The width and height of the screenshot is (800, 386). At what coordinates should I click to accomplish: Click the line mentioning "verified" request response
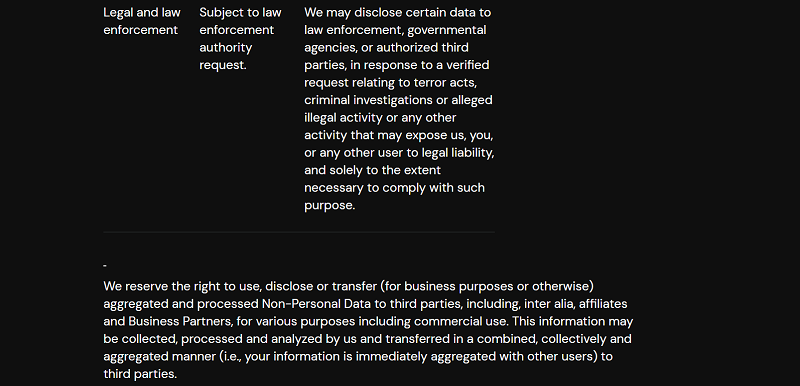396,65
